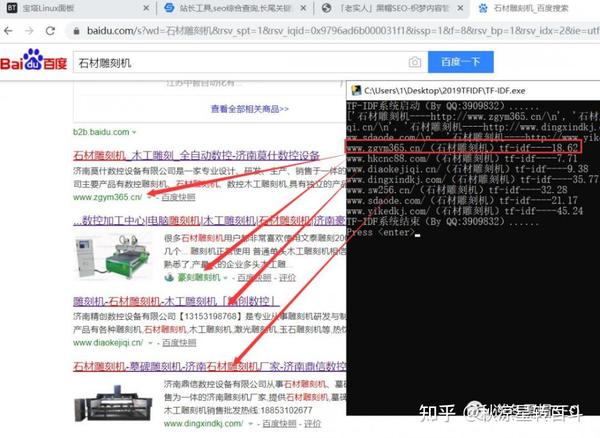Expand dropdown arrow beside 豪刻雕刻机

tap(226, 278)
